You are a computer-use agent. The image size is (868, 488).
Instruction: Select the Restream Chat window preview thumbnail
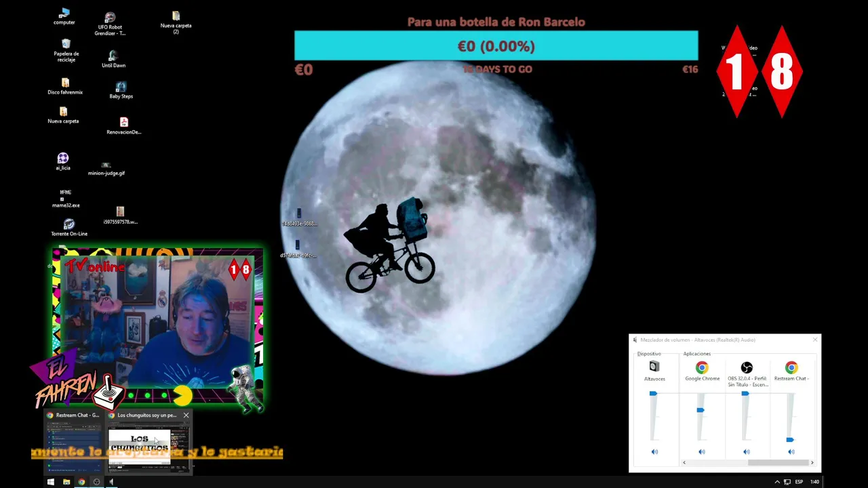coord(74,447)
